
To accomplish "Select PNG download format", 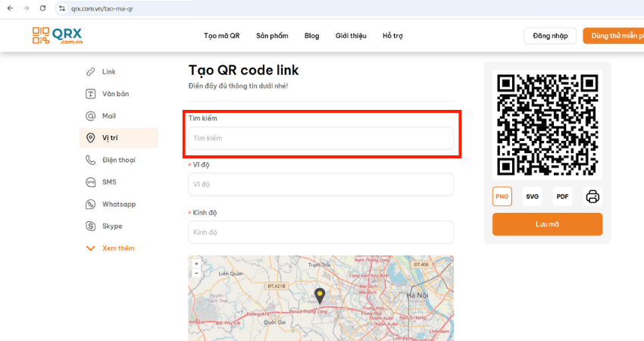I will coord(502,196).
